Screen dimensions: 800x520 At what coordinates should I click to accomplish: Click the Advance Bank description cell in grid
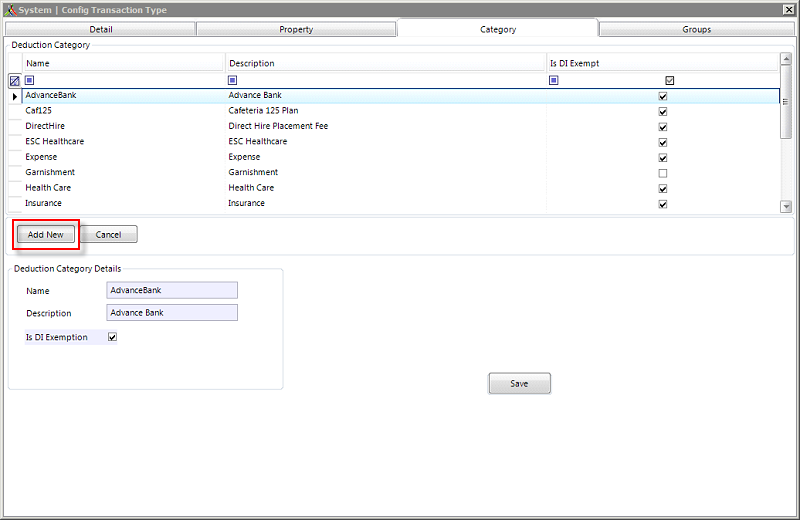(386, 95)
